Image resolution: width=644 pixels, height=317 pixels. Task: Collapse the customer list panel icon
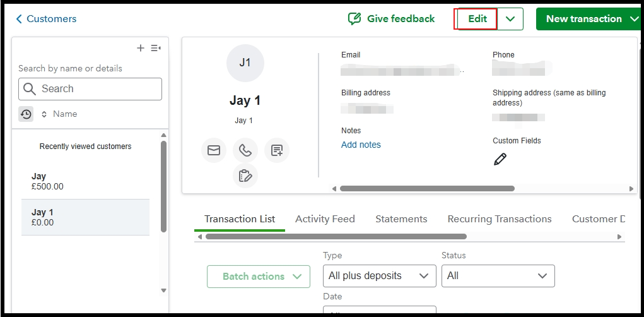(x=156, y=48)
